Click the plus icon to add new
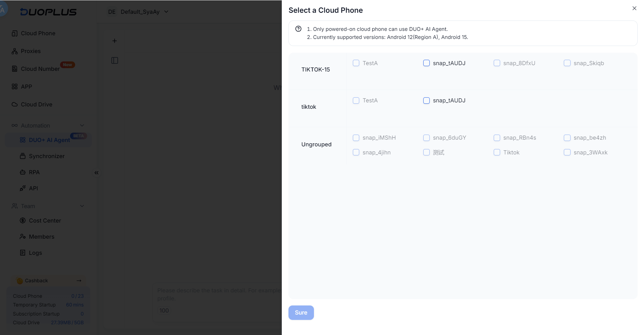 point(114,41)
